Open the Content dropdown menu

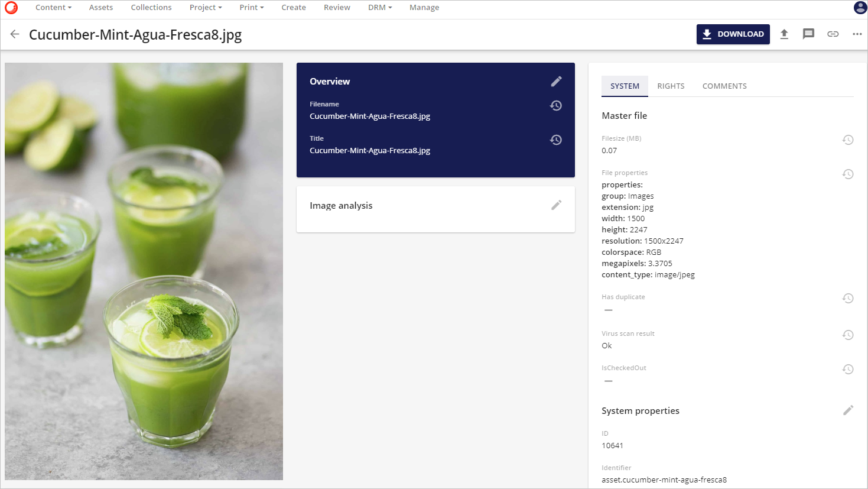click(x=53, y=7)
